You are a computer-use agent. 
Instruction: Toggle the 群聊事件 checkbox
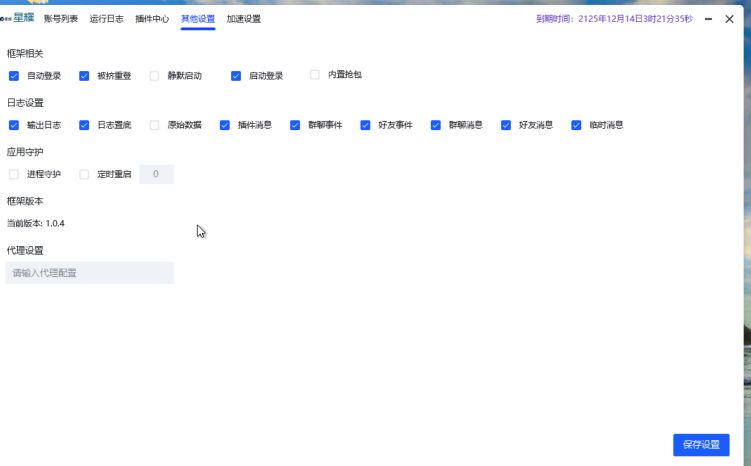click(295, 126)
